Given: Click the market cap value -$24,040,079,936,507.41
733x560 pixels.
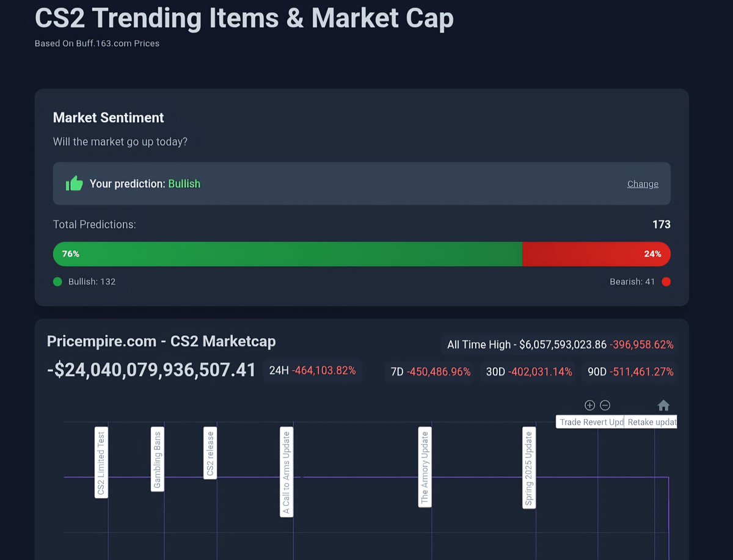Looking at the screenshot, I should click(x=151, y=370).
